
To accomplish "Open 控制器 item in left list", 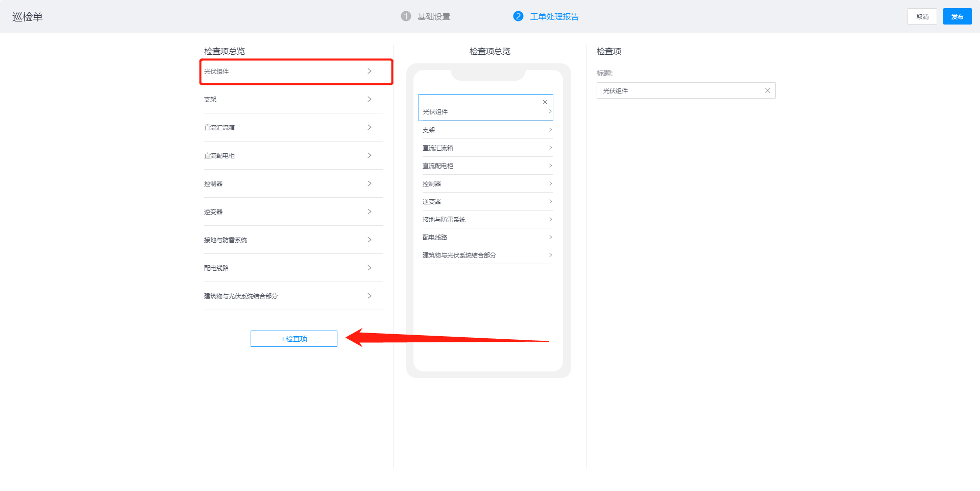I will (213, 184).
